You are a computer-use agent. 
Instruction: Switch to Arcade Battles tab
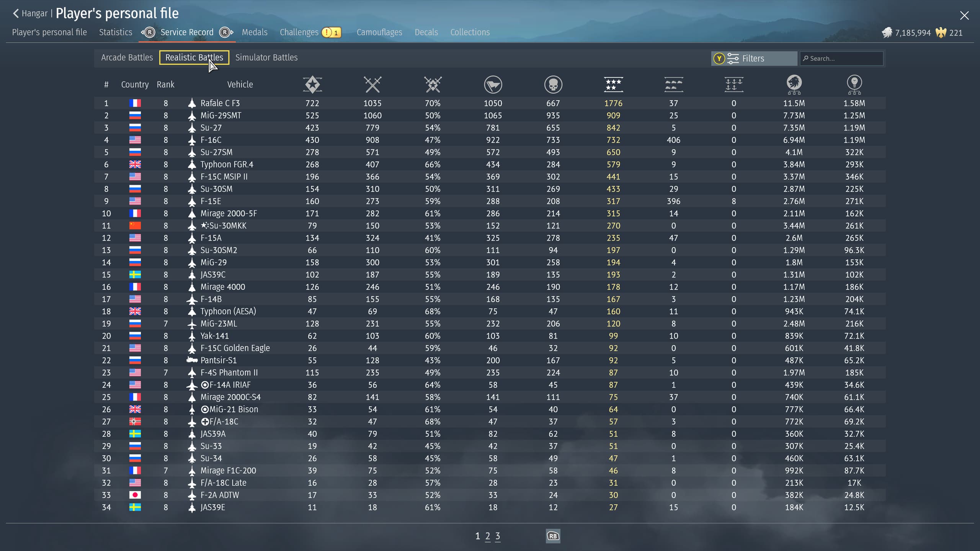[127, 57]
